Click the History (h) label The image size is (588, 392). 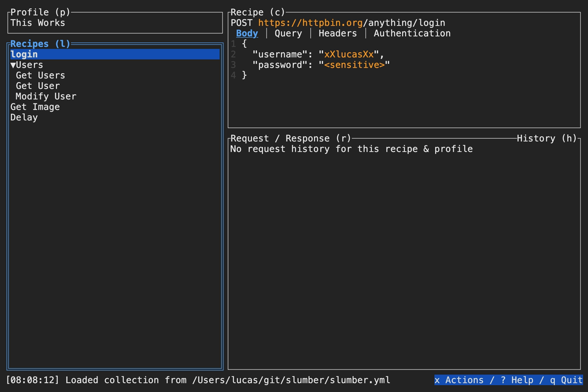(547, 139)
